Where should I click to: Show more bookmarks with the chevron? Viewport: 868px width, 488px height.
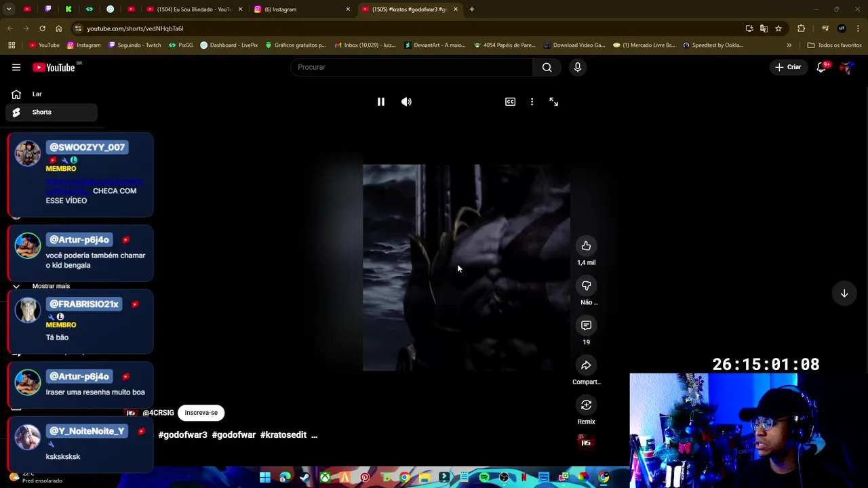point(789,45)
